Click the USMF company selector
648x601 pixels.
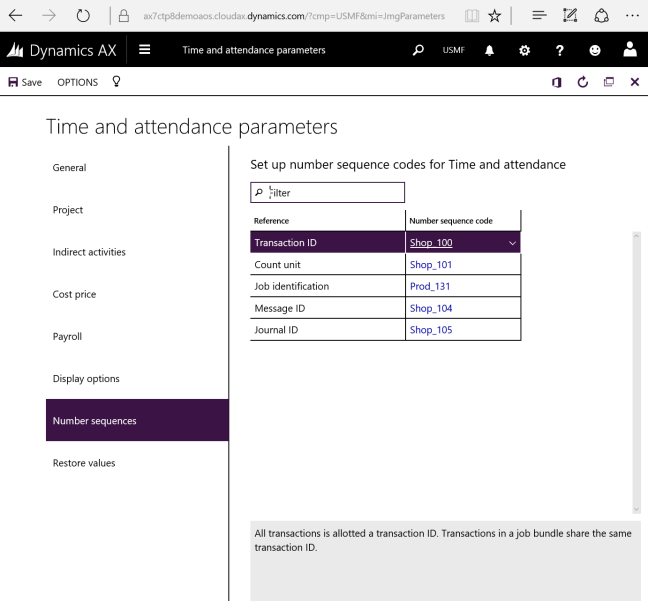click(x=453, y=50)
